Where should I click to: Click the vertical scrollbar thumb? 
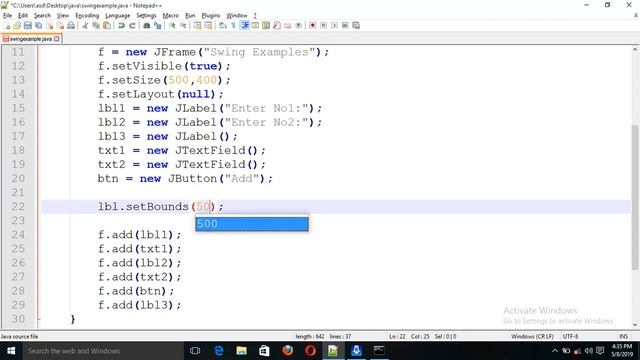click(x=635, y=197)
